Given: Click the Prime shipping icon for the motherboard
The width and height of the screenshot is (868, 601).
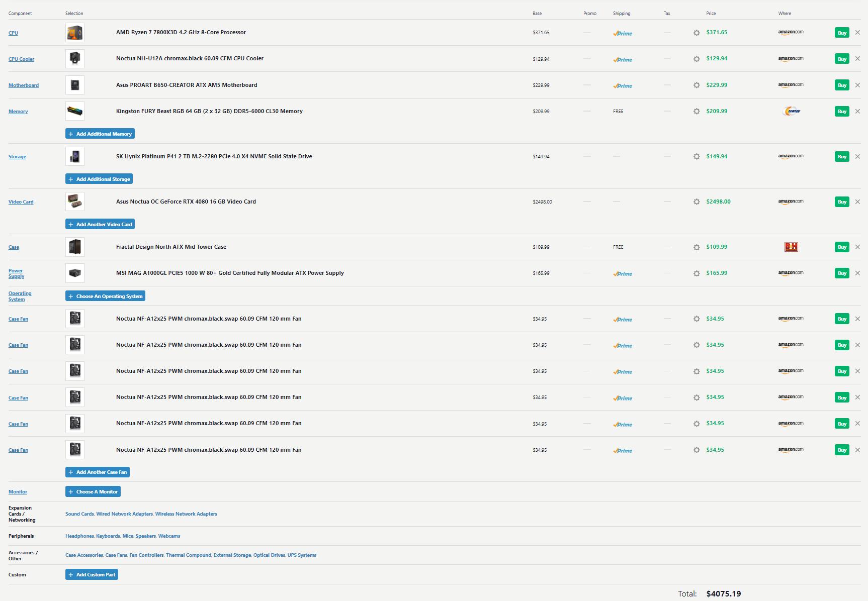Looking at the screenshot, I should click(623, 85).
